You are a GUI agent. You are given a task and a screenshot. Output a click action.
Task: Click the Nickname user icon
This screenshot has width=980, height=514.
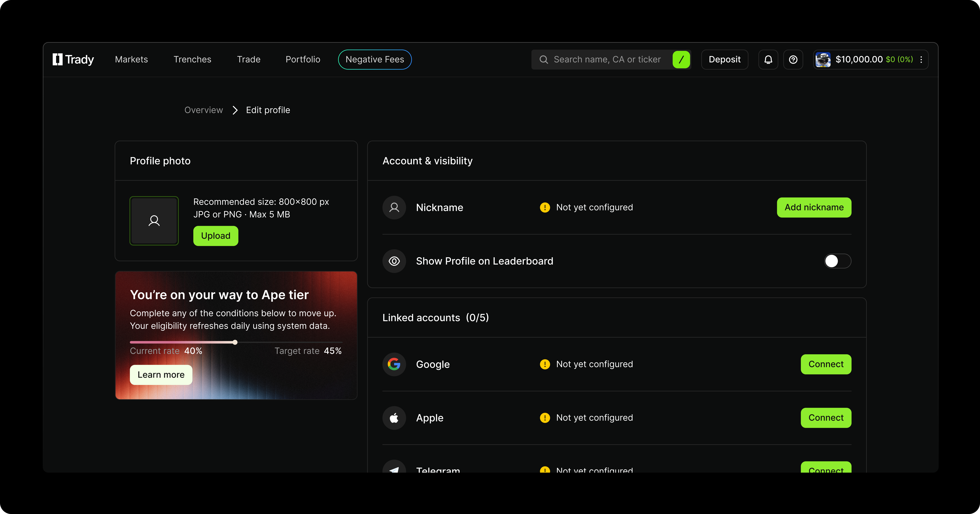[394, 207]
